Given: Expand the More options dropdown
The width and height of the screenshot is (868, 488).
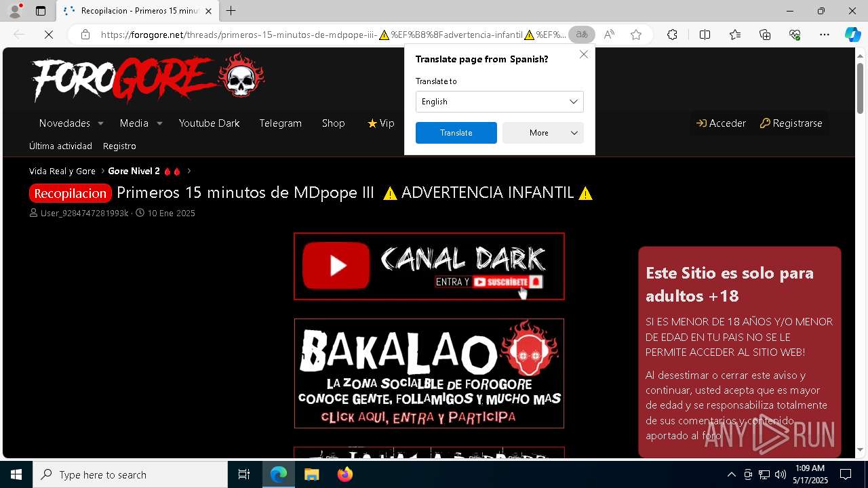Looking at the screenshot, I should 542,133.
